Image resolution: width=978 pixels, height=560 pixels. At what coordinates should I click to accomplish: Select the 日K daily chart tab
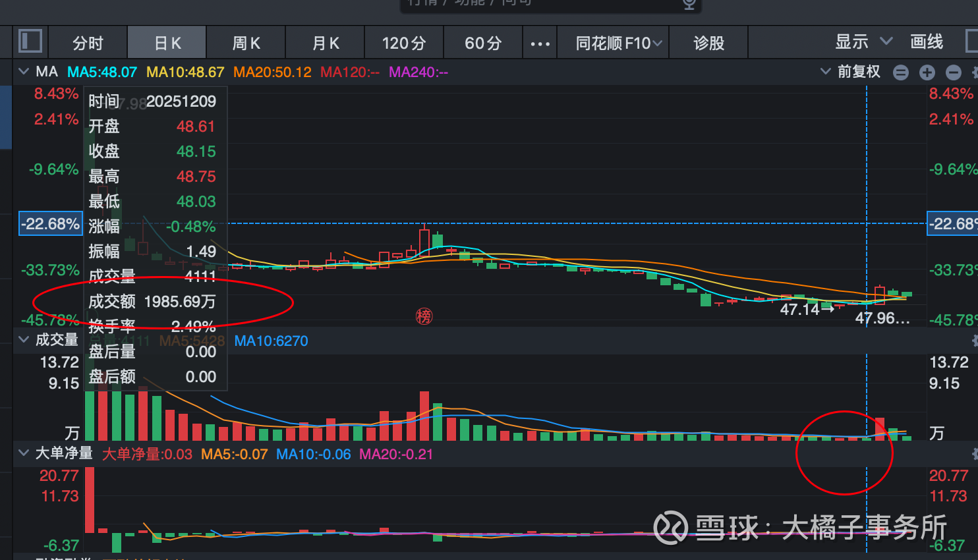(167, 43)
